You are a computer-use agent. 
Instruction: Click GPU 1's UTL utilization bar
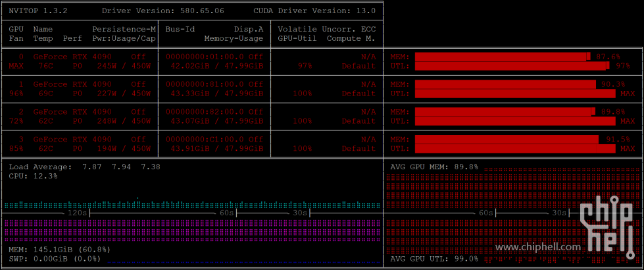[x=515, y=94]
